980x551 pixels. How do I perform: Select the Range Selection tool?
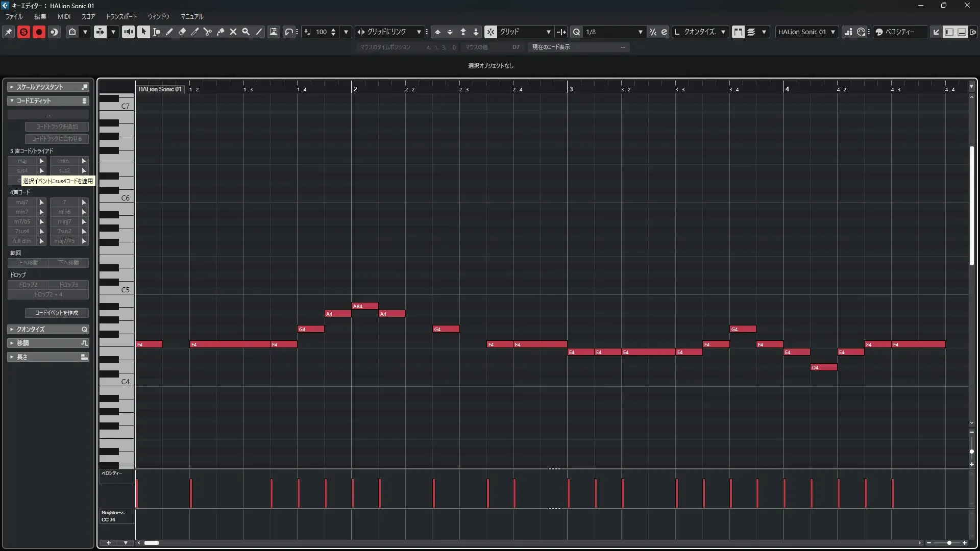(156, 32)
